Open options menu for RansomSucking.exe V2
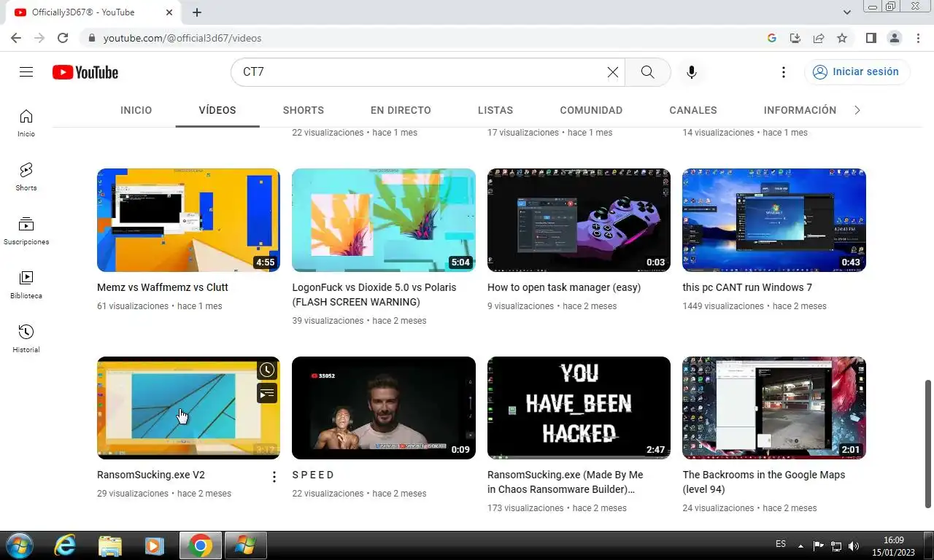 click(274, 477)
